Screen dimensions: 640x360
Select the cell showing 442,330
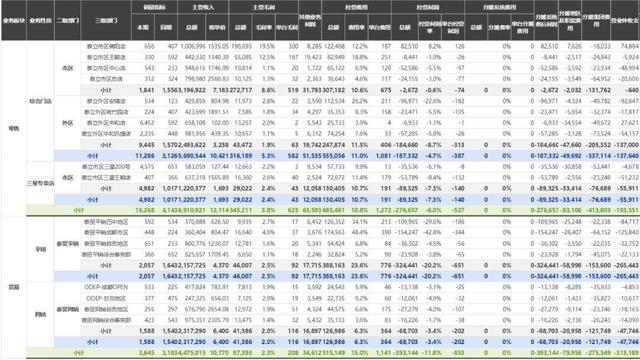195,58
